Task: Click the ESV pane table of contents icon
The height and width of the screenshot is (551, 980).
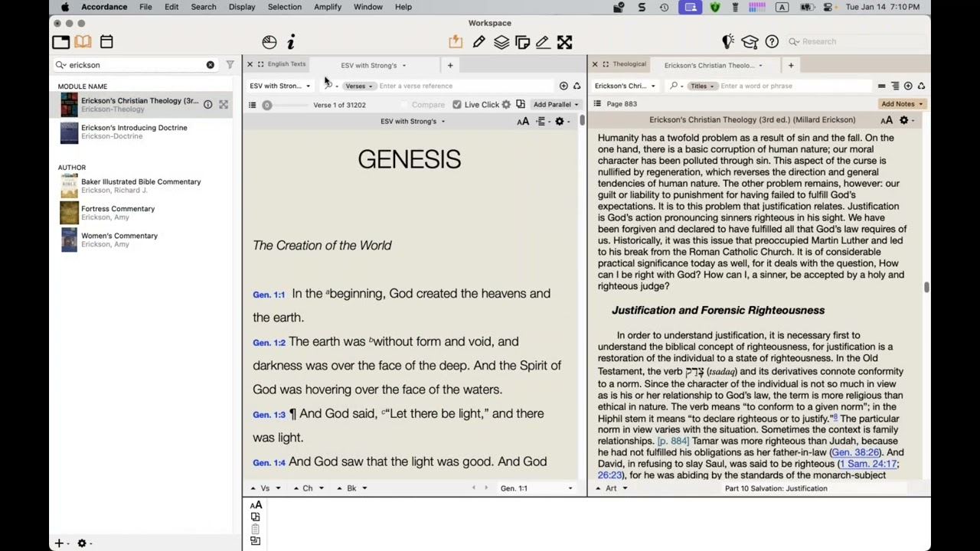Action: tap(252, 105)
